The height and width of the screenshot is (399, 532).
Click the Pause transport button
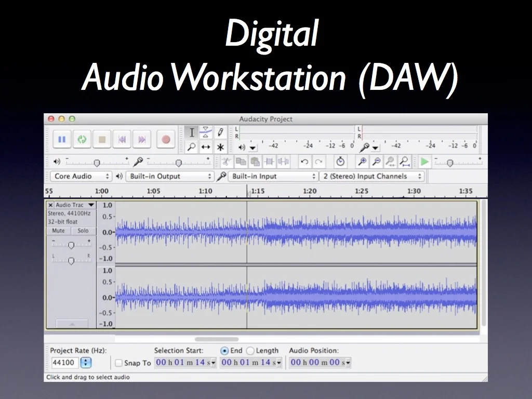(x=62, y=139)
